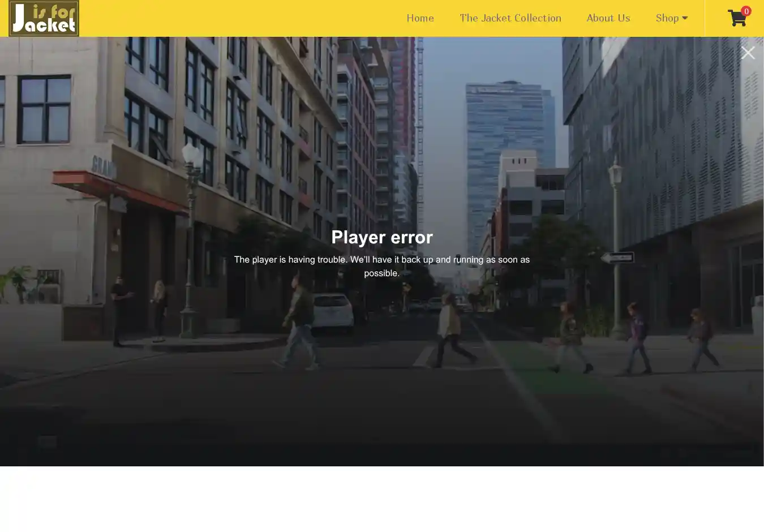Open The Jacket Collection page

[x=510, y=18]
